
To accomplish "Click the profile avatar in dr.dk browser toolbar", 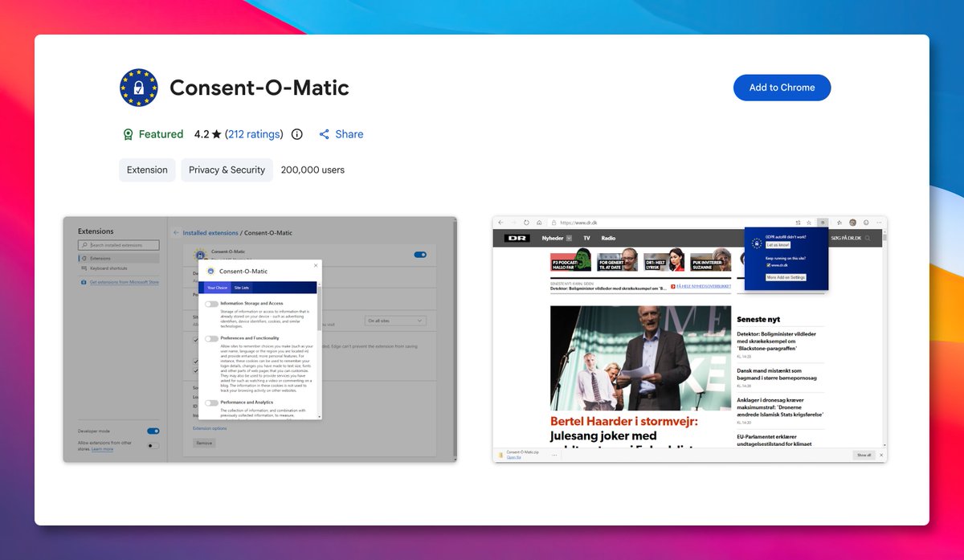I will tap(852, 223).
